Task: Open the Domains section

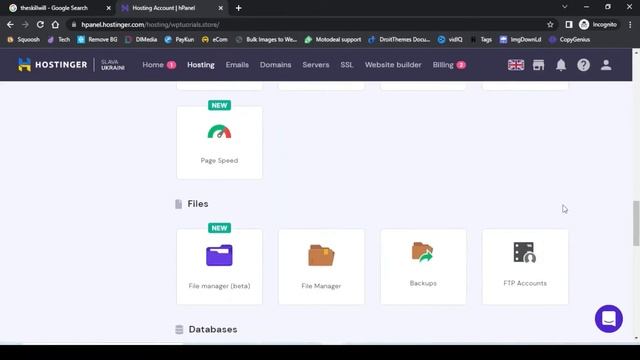Action: tap(276, 65)
